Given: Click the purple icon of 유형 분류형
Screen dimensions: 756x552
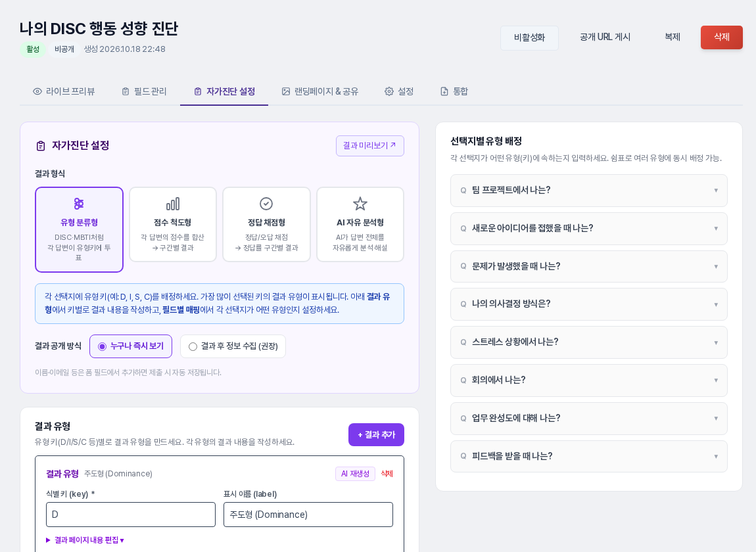Looking at the screenshot, I should tap(79, 204).
